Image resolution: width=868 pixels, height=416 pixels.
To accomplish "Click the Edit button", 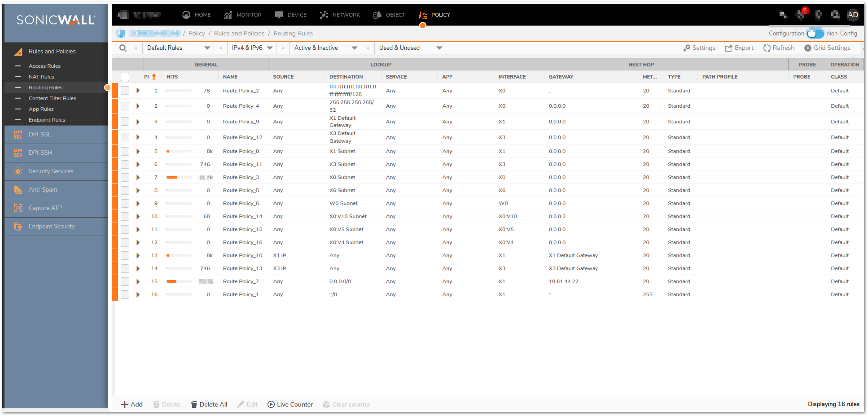I will (x=247, y=404).
